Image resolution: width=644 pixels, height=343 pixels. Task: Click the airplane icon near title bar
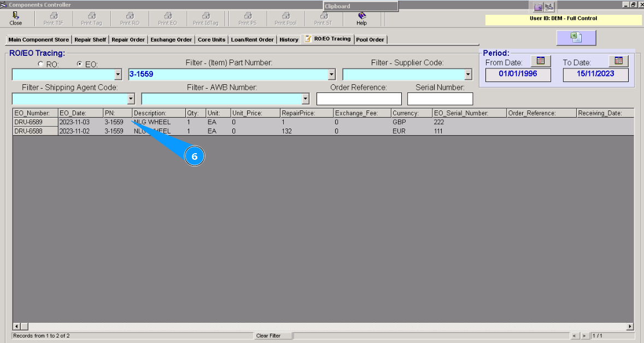[549, 7]
